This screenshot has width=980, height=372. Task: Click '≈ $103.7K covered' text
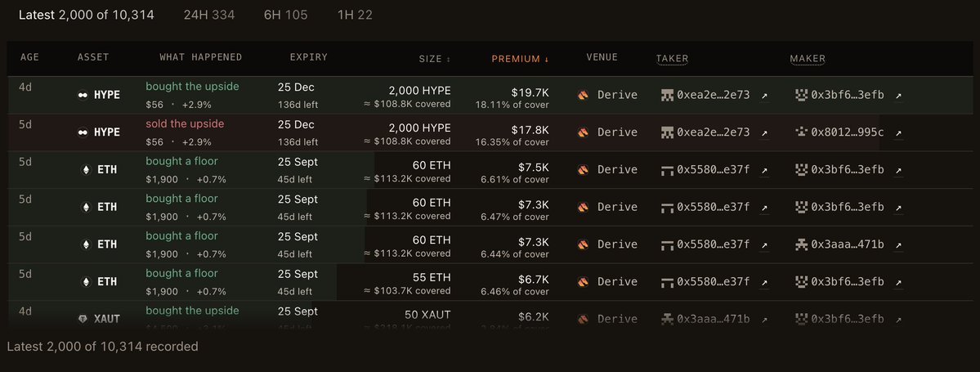[x=407, y=291]
